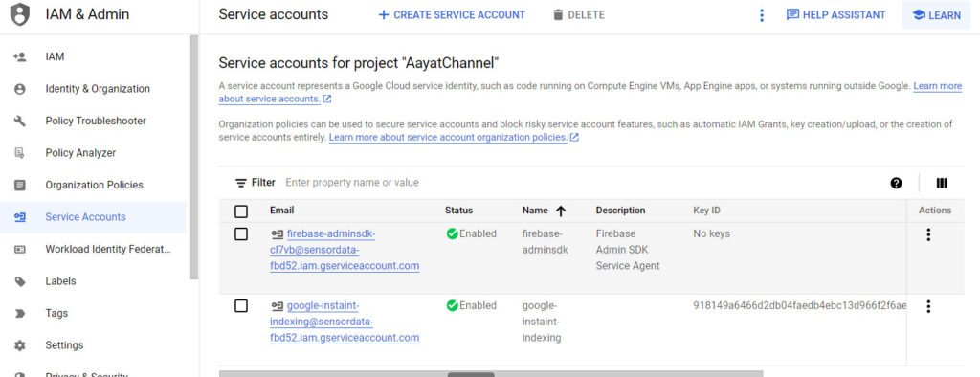This screenshot has width=980, height=377.
Task: Click the Policy Troubleshooter wrench icon
Action: 20,121
